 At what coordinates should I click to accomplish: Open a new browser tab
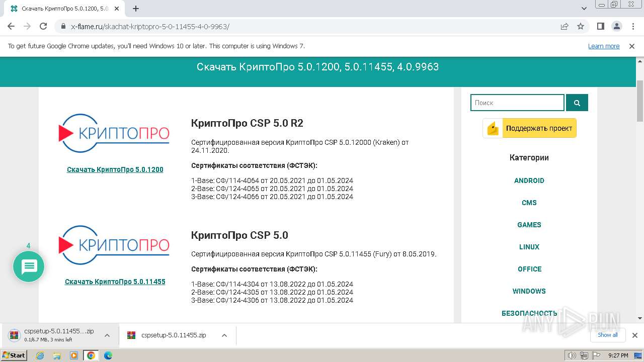click(x=136, y=9)
